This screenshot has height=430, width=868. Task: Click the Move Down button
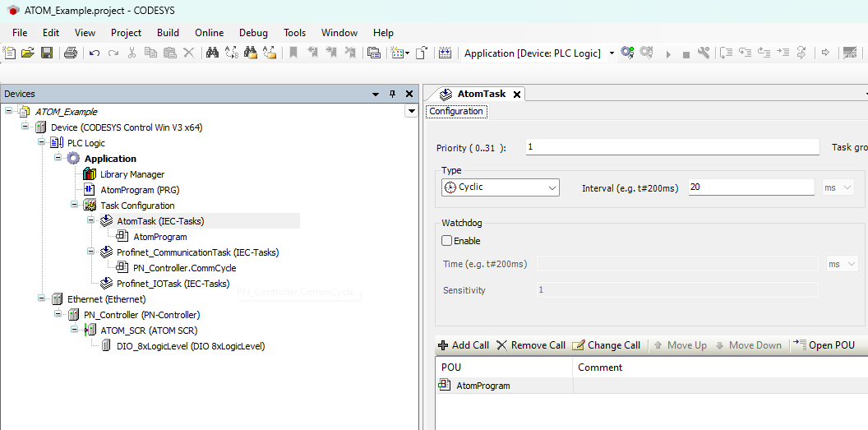pos(749,345)
